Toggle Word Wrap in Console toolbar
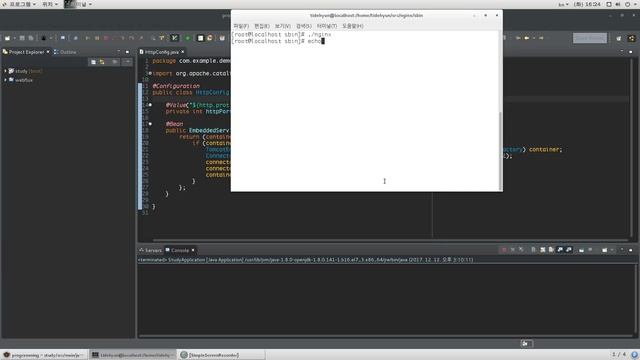 click(x=551, y=250)
